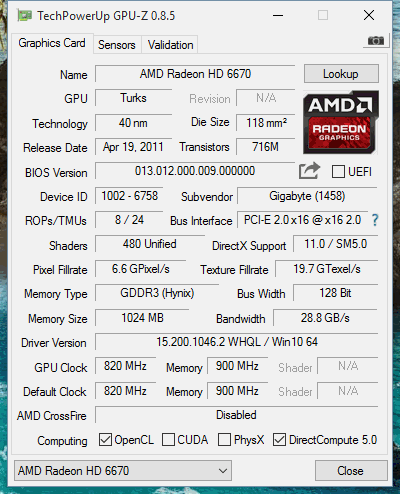
Task: Click the camera screenshot icon
Action: [375, 41]
